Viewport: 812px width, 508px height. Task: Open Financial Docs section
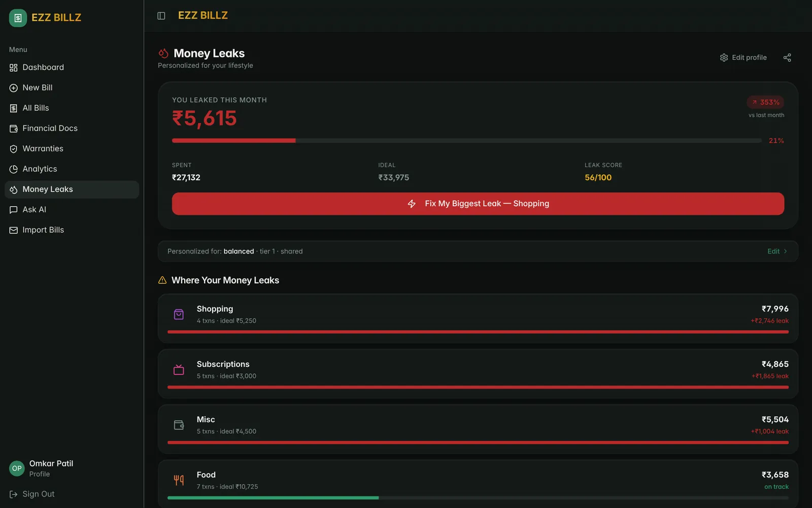click(x=72, y=129)
